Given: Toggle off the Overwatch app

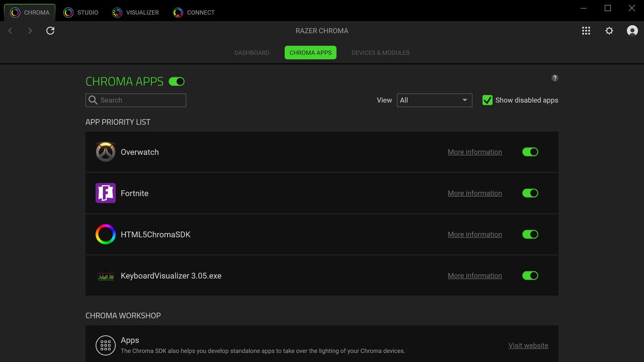Looking at the screenshot, I should point(530,152).
